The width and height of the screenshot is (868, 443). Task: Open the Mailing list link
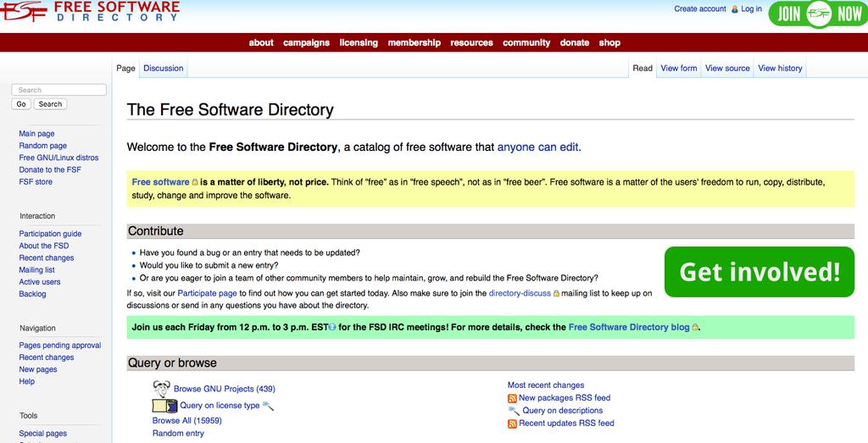point(36,270)
